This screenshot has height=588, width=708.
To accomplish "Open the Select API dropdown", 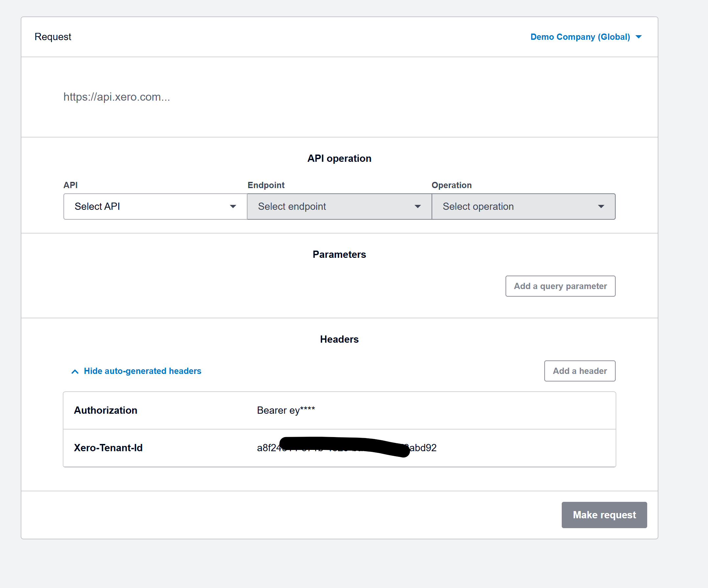I will (155, 207).
